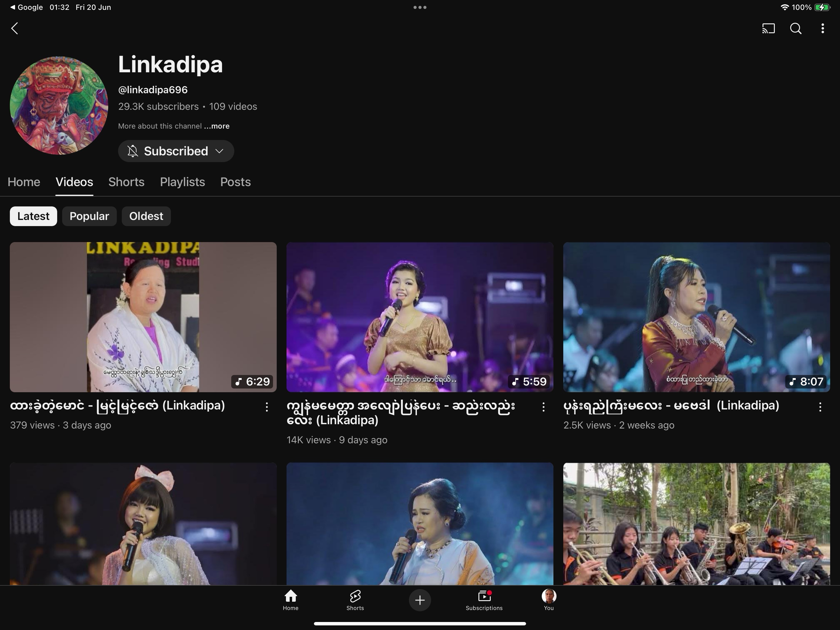Viewport: 840px width, 630px height.
Task: Open the search magnifier icon
Action: point(795,29)
